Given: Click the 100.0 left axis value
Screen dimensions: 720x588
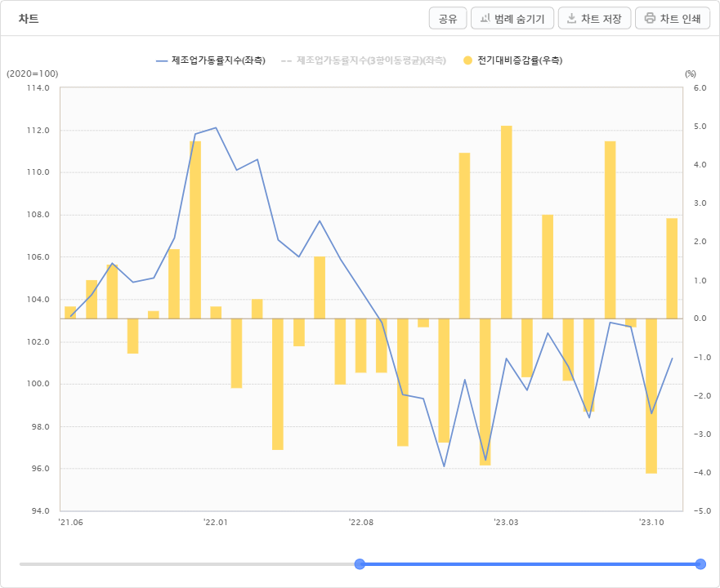Looking at the screenshot, I should click(38, 384).
